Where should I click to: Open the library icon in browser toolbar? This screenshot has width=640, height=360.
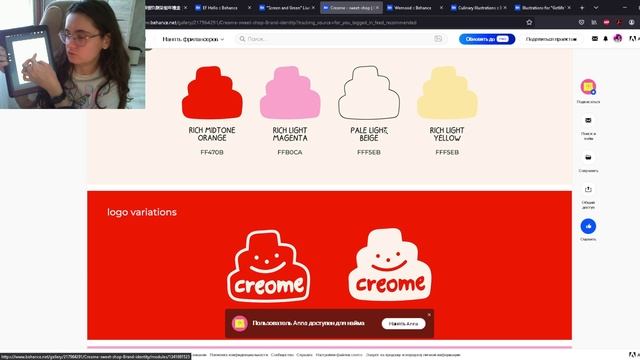click(x=594, y=22)
